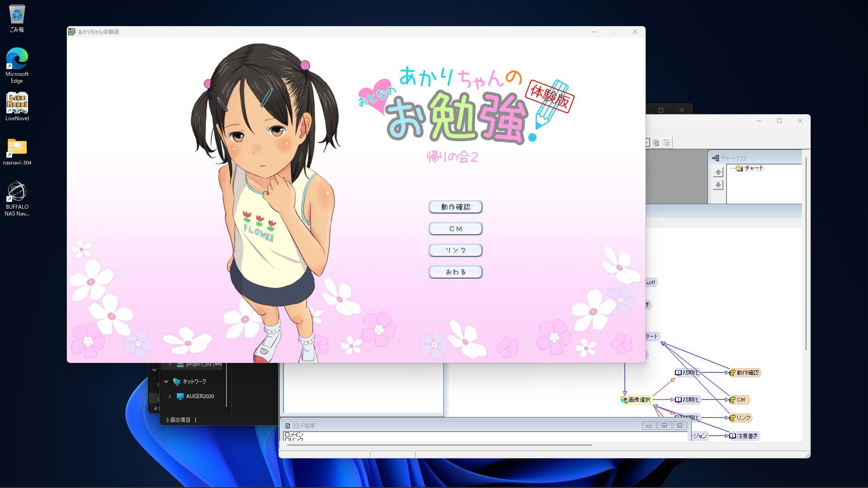Open the Recycle Bin desktop icon

(x=17, y=19)
